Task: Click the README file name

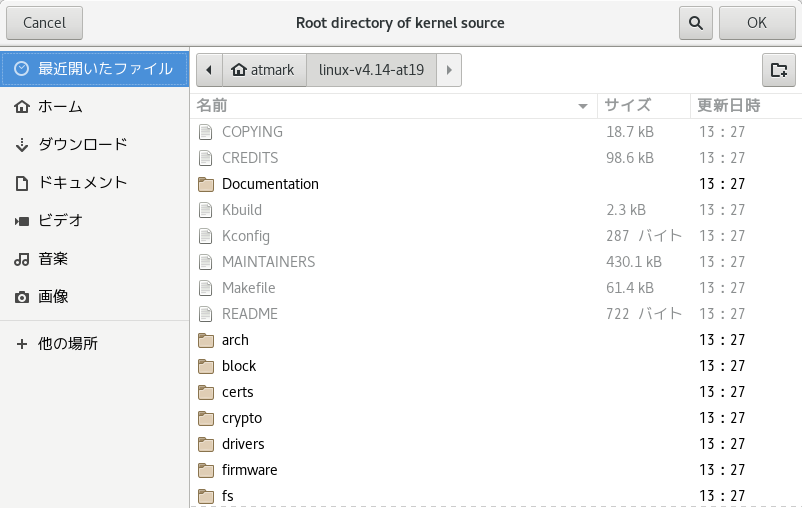Action: (250, 314)
